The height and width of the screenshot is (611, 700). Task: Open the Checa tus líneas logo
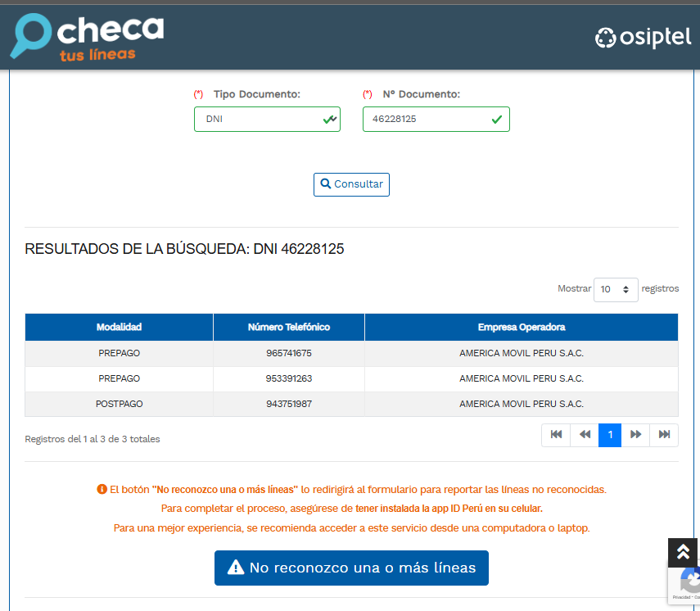[86, 36]
